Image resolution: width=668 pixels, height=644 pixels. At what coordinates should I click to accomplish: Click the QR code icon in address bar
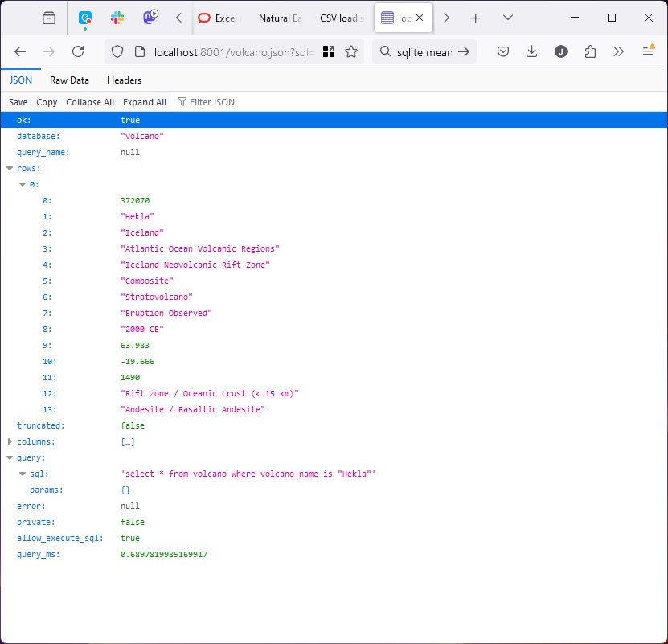(x=329, y=51)
